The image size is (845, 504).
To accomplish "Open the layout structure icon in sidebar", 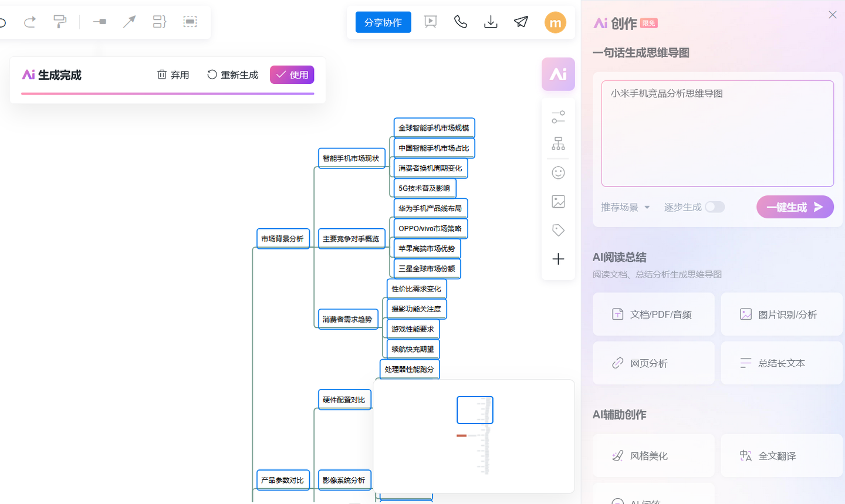I will pos(558,144).
